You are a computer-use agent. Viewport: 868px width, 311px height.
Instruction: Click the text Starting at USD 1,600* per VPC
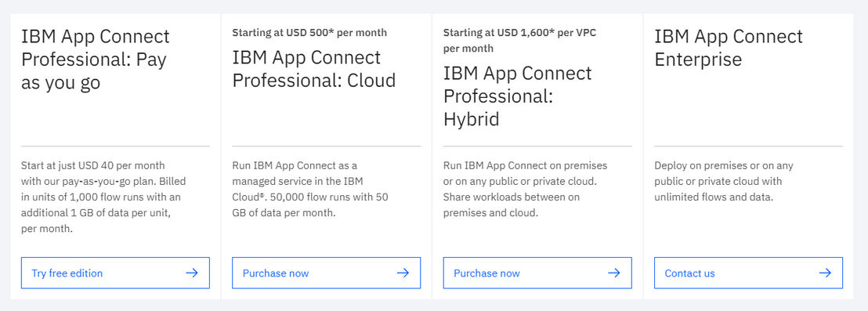click(520, 33)
